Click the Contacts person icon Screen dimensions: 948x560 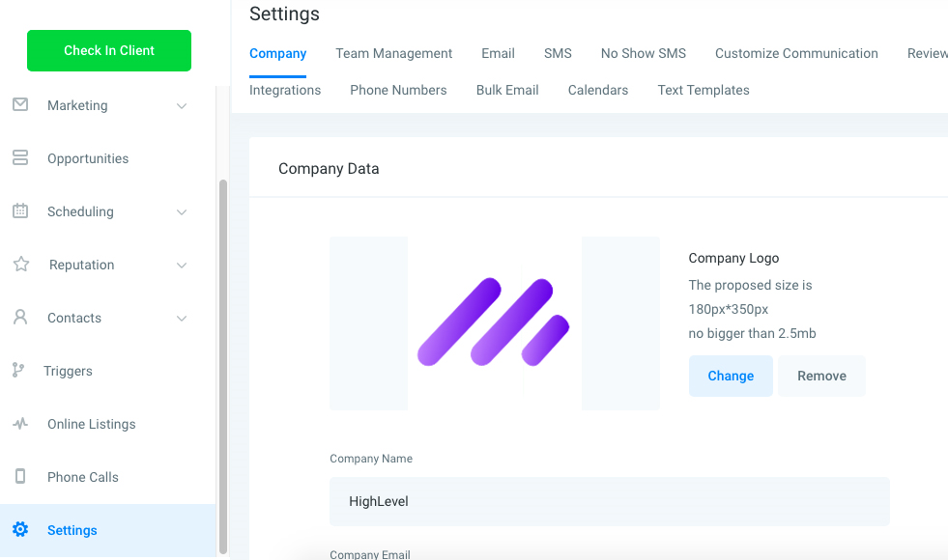click(x=20, y=317)
